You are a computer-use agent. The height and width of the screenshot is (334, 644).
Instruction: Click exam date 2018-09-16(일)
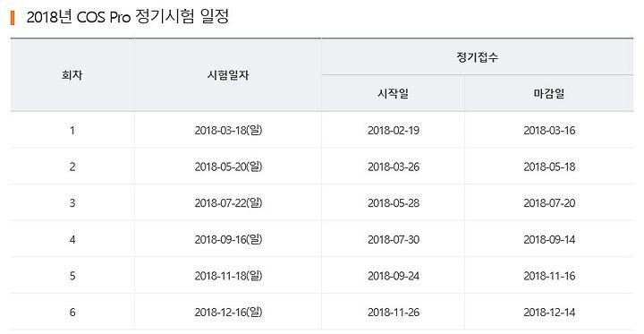click(228, 239)
